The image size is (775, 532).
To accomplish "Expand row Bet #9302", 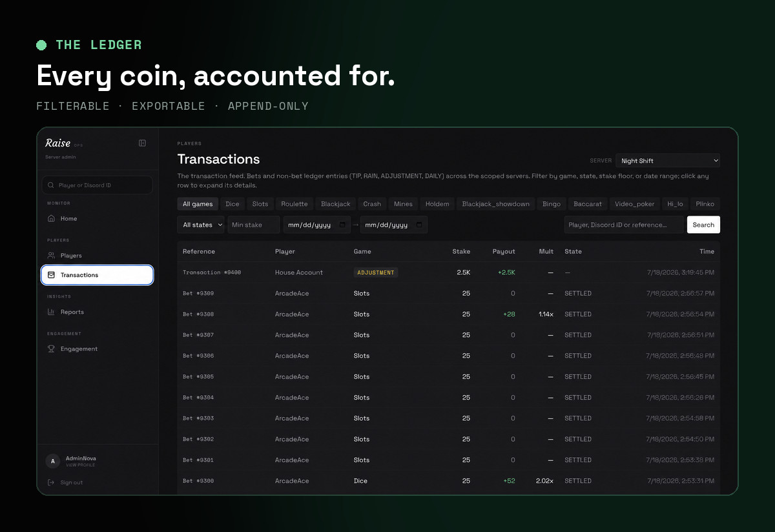I will tap(448, 439).
